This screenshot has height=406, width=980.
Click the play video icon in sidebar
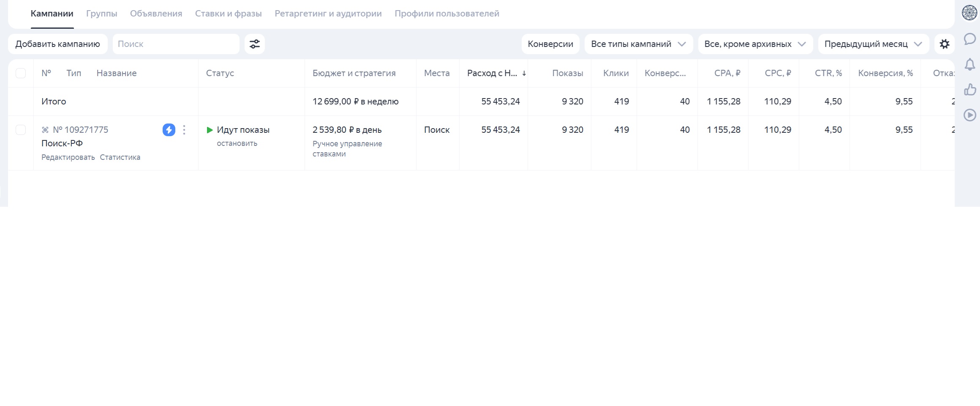coord(970,115)
